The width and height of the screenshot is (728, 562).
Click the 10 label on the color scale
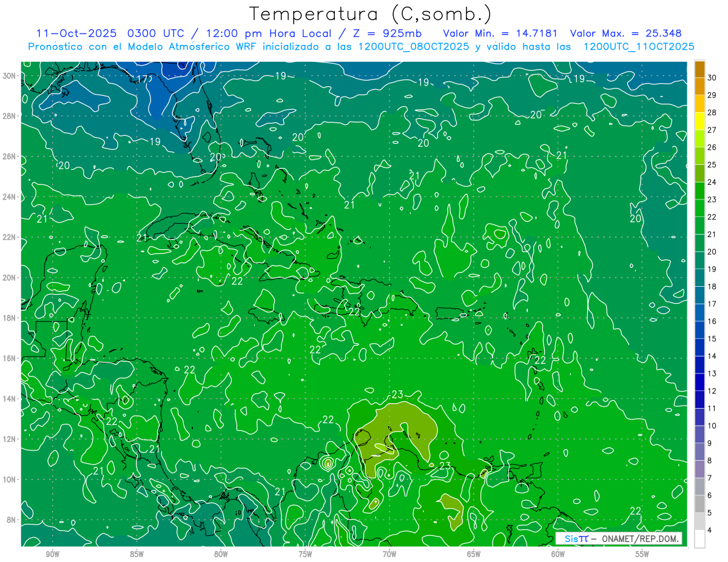tap(712, 426)
